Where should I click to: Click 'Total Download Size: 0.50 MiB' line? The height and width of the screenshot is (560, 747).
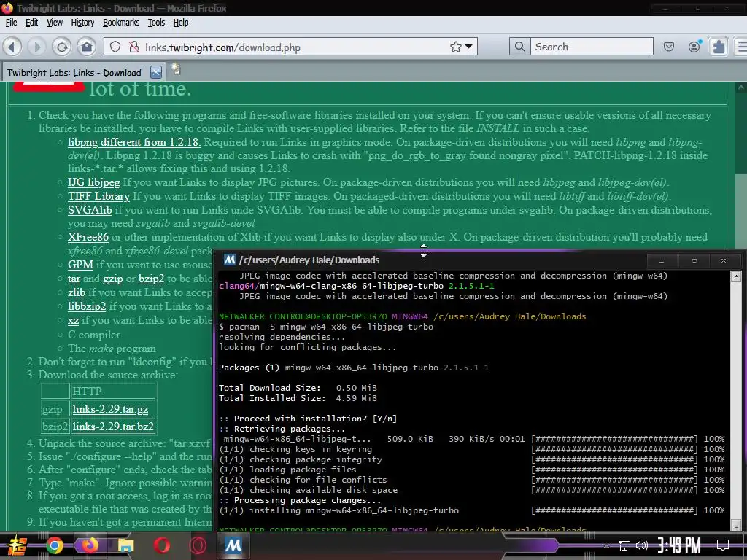pos(298,388)
